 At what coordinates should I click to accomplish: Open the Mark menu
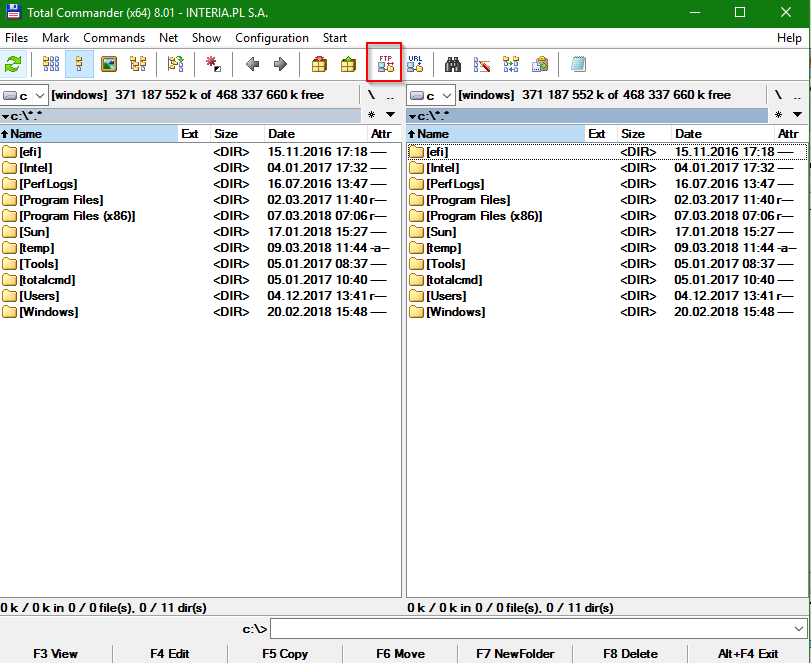(55, 38)
